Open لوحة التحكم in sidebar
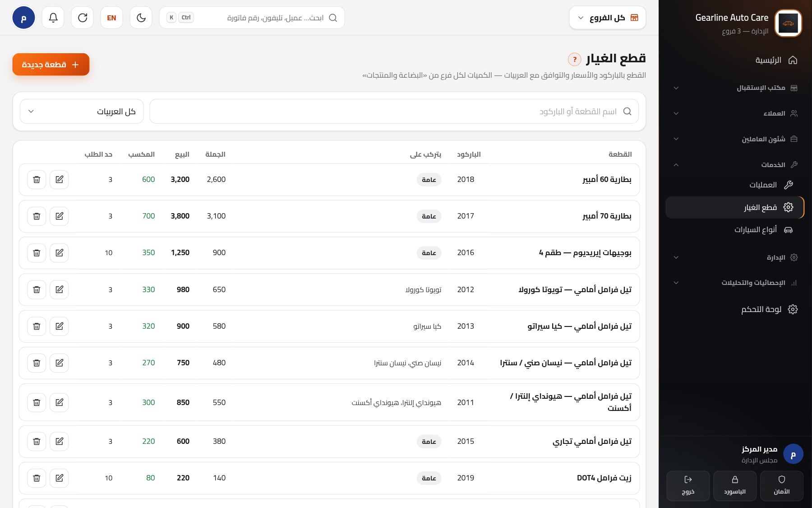The width and height of the screenshot is (812, 508). [734, 309]
